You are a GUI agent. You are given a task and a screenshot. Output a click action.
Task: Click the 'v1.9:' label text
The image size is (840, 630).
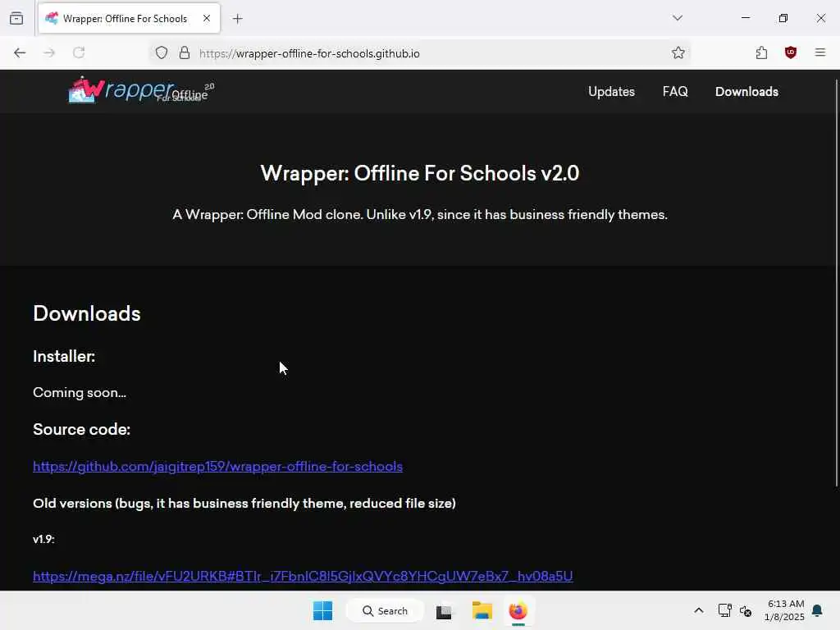pyautogui.click(x=43, y=539)
